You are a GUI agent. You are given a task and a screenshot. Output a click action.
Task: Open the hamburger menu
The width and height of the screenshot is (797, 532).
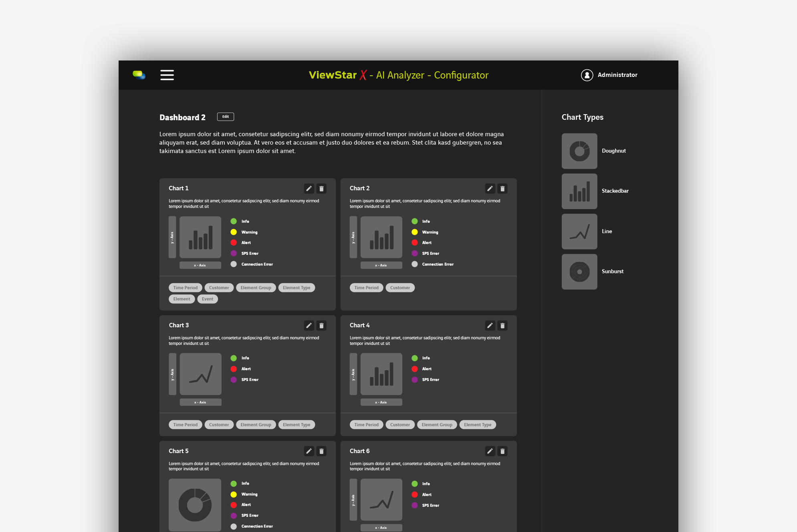click(x=167, y=75)
